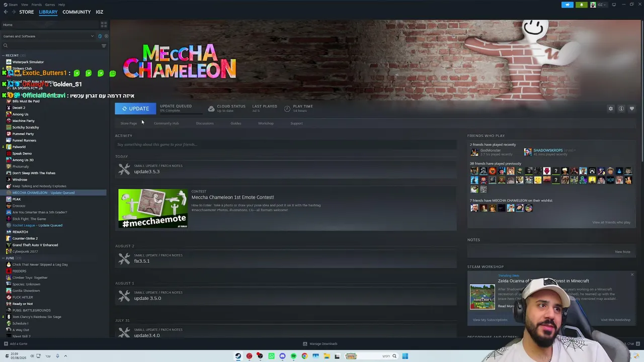644x362 pixels.
Task: Open the update3.5.0 patch notes
Action: 147,298
